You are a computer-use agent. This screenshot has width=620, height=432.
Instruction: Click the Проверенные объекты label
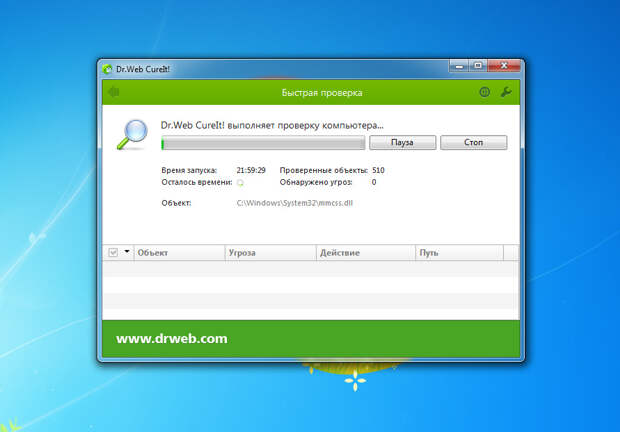click(324, 170)
